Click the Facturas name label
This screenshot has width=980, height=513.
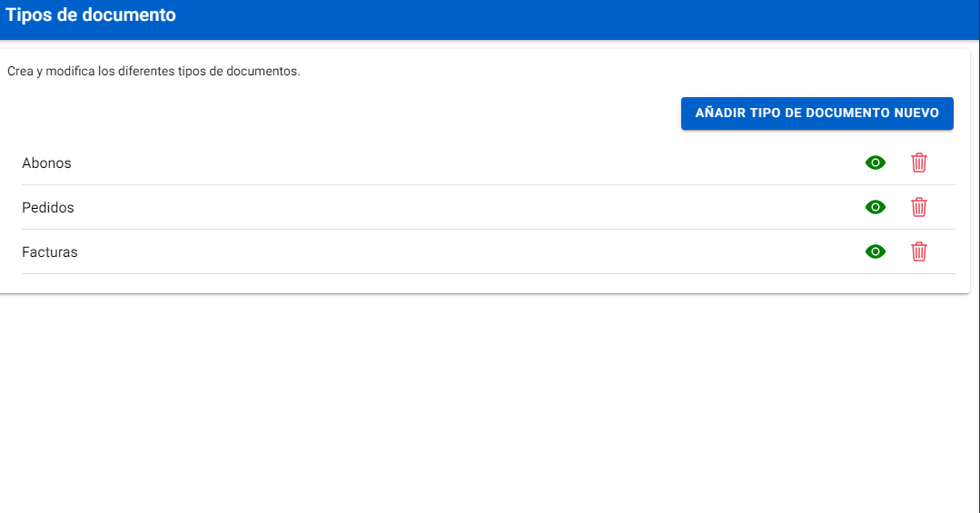click(x=50, y=252)
